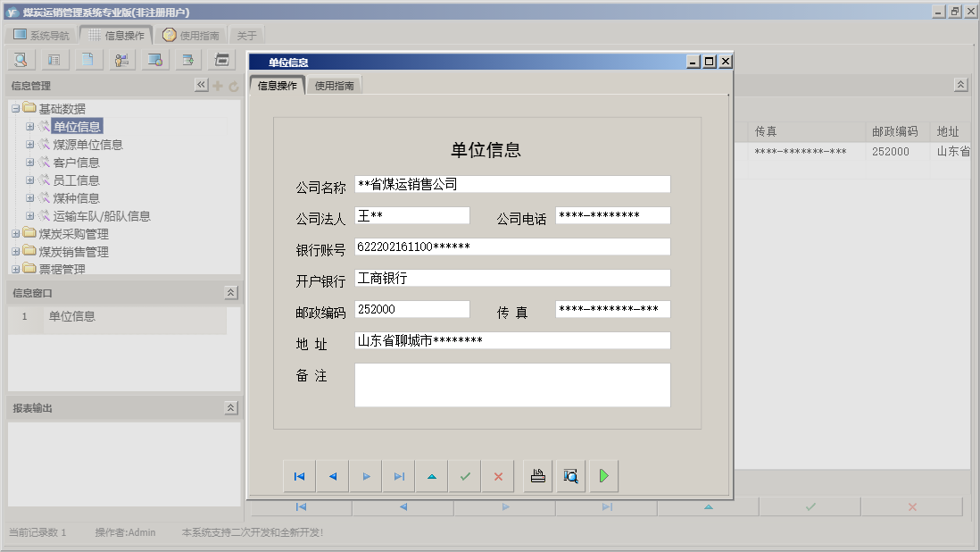
Task: Switch to the 使用指南 tab in the dialog
Action: coord(335,85)
